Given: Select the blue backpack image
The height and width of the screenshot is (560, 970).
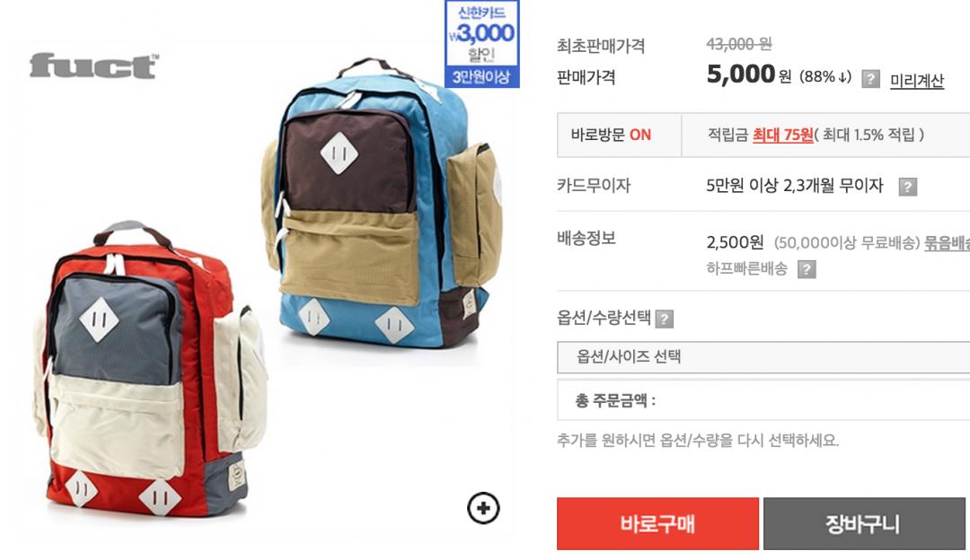Looking at the screenshot, I should [x=382, y=203].
